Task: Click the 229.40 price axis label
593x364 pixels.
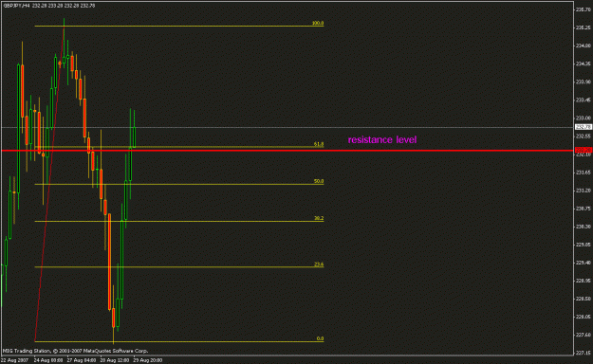Action: point(583,263)
